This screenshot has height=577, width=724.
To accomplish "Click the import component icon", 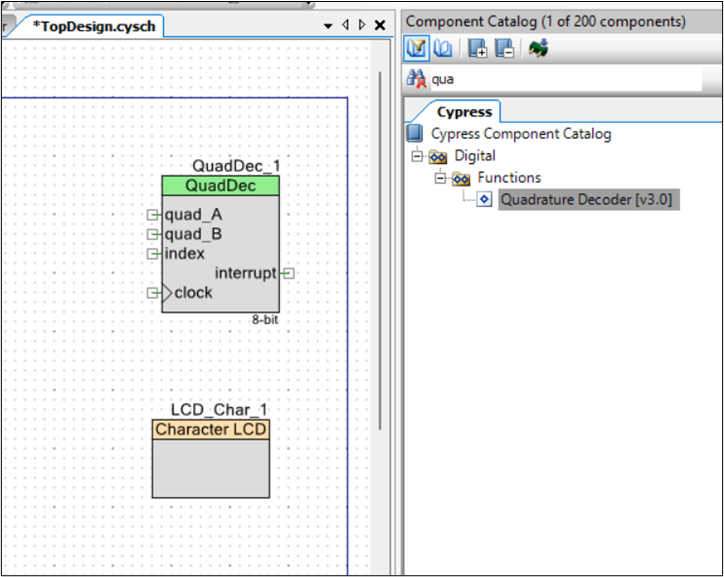I will point(538,48).
